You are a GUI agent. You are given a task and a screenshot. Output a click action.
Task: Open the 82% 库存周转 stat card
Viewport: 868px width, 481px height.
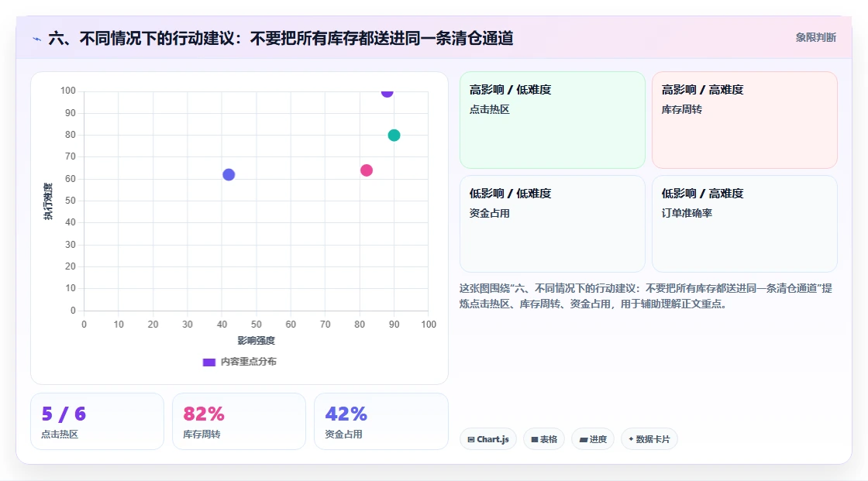tap(239, 421)
